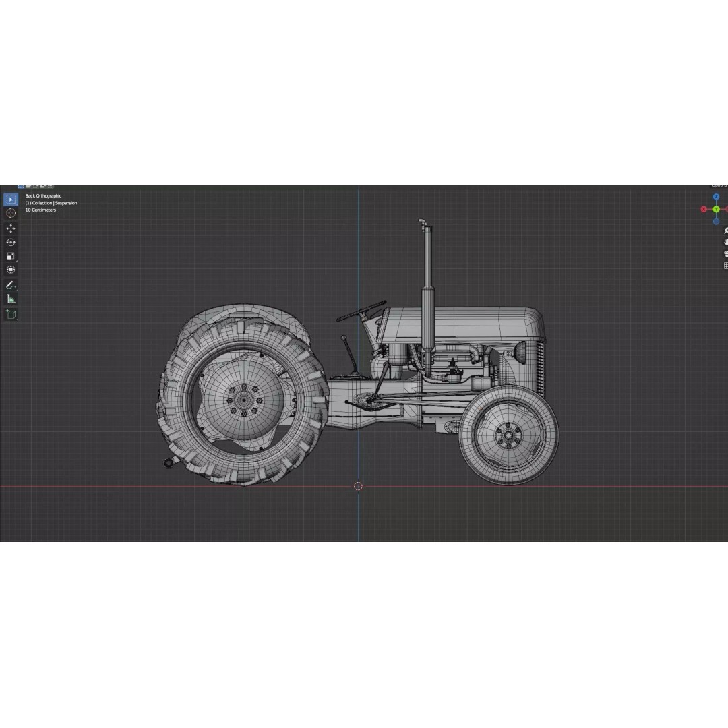The image size is (728, 728).
Task: Click the tractor's large rear wheel hub
Action: 244,400
